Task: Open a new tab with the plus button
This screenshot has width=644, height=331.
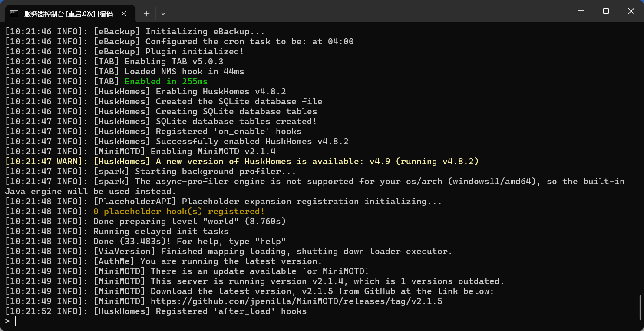Action: (x=147, y=13)
